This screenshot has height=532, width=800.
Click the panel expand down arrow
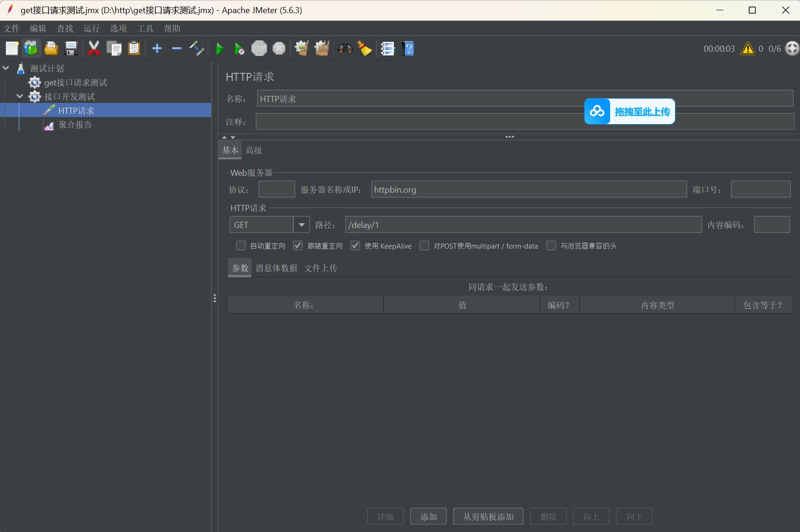(233, 137)
